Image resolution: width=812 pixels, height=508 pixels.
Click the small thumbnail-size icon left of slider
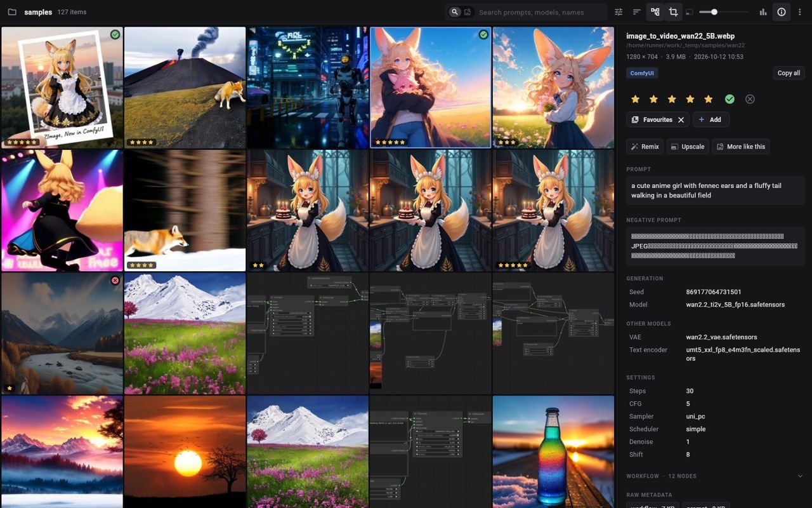[x=690, y=12]
